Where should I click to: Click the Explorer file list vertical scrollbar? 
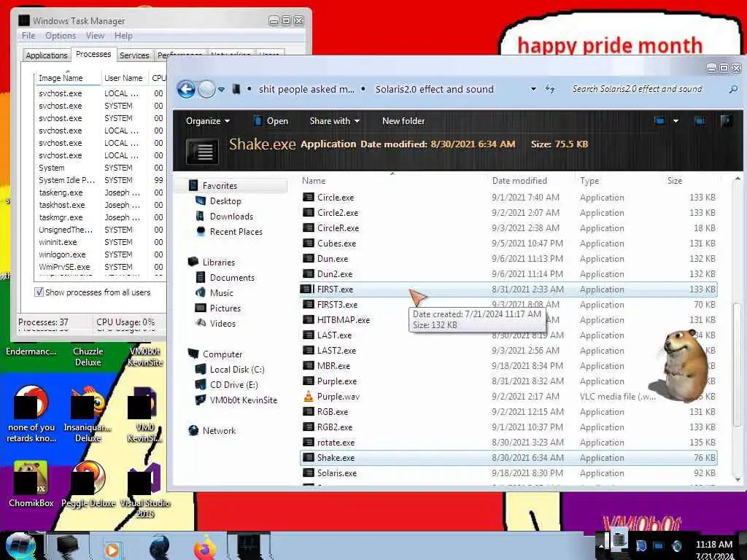[x=738, y=364]
